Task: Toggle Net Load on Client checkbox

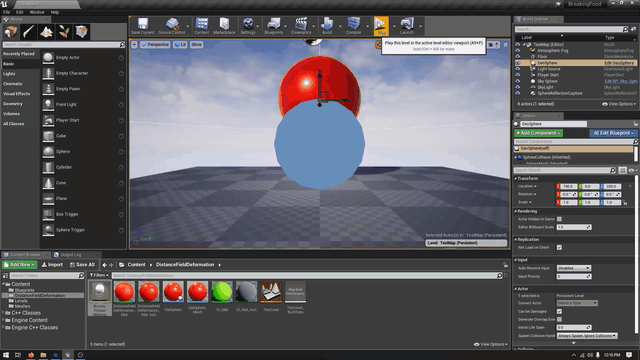Action: tap(559, 247)
